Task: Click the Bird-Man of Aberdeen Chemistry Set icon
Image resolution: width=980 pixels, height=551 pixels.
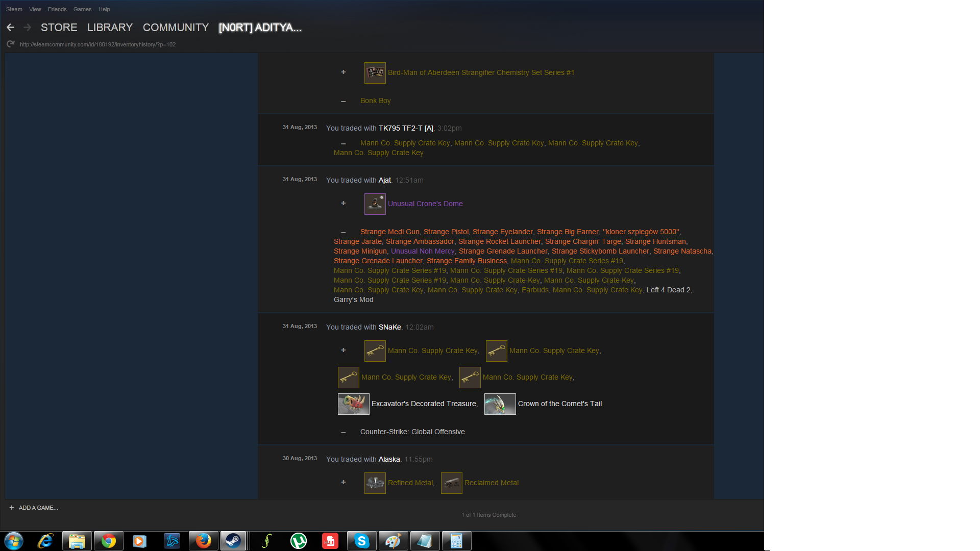Action: 375,73
